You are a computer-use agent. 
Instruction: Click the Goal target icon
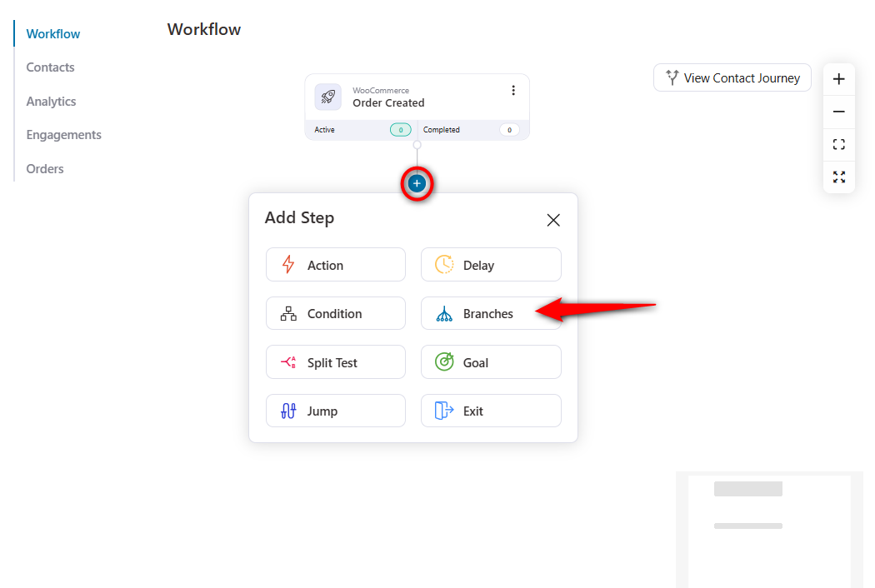[444, 361]
